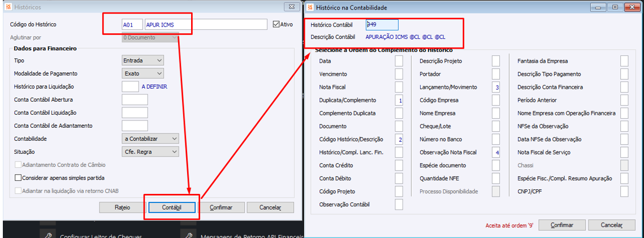
Task: Click Cancelar in the Históricos window
Action: [270, 207]
